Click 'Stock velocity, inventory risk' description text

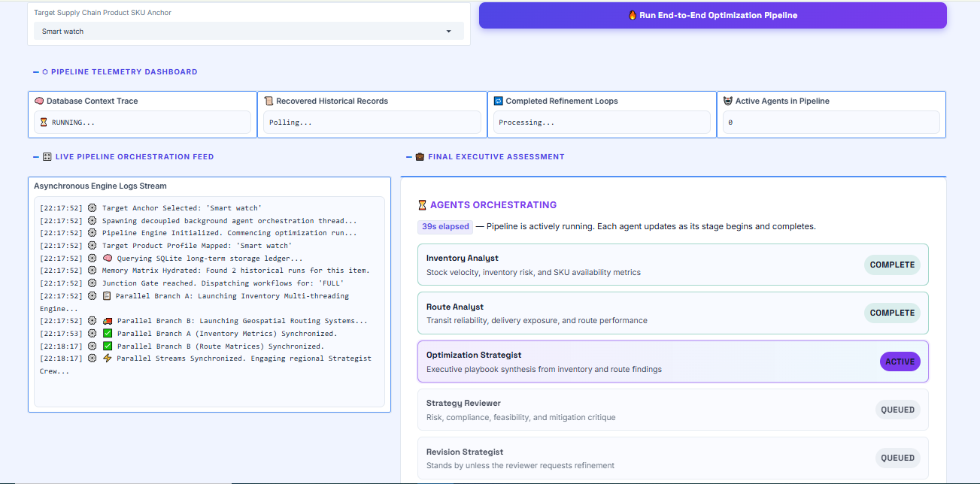pyautogui.click(x=533, y=272)
